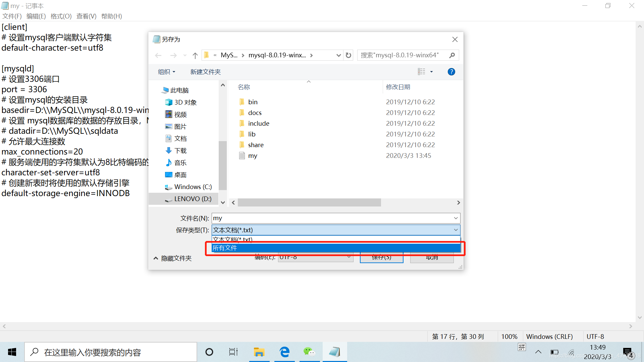Click the blue help question-mark icon
The width and height of the screenshot is (644, 362).
(x=451, y=72)
